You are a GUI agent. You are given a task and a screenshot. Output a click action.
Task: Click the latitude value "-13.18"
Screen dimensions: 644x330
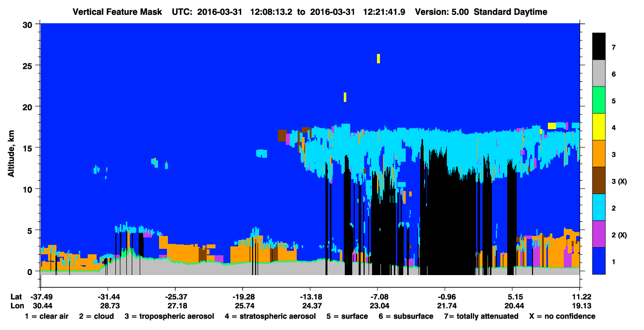[x=310, y=297]
